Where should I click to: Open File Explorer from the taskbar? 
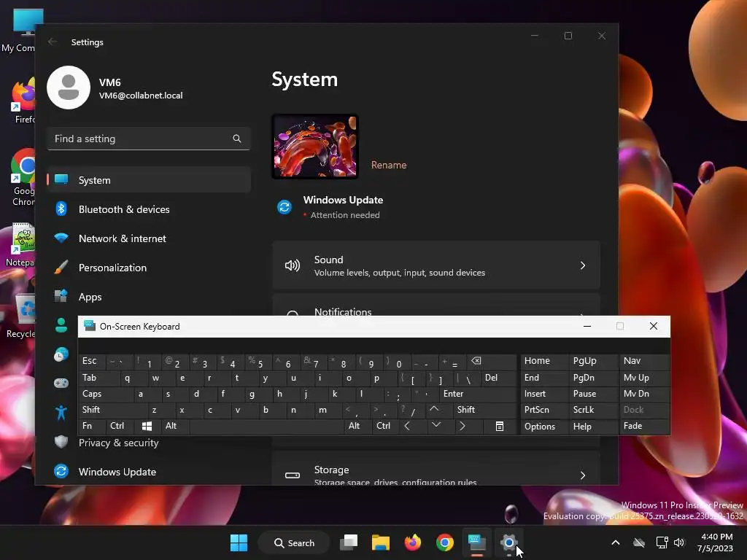[x=381, y=542]
